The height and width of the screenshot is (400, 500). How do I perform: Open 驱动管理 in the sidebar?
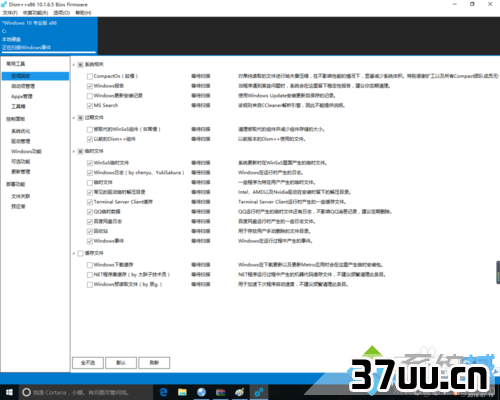21,141
